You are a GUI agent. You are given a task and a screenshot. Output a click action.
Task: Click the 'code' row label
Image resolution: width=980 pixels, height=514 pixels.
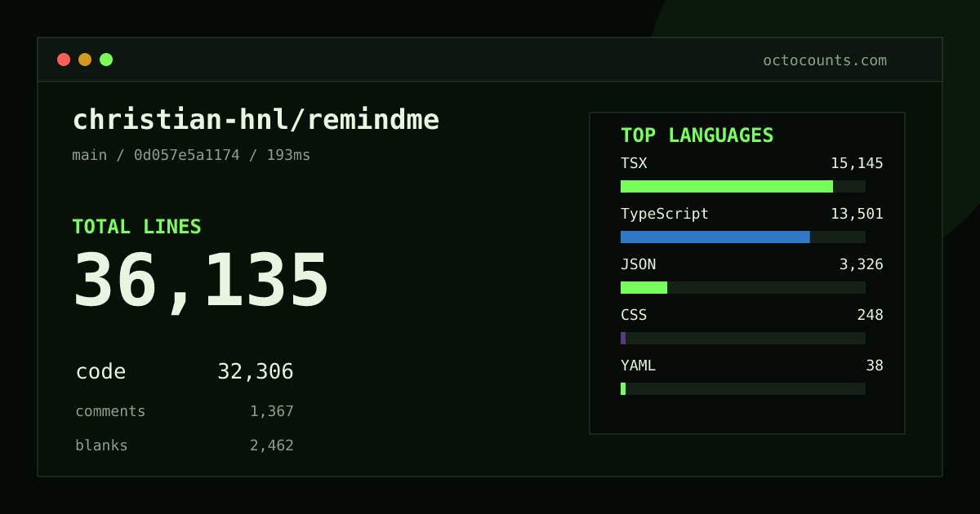tap(100, 372)
